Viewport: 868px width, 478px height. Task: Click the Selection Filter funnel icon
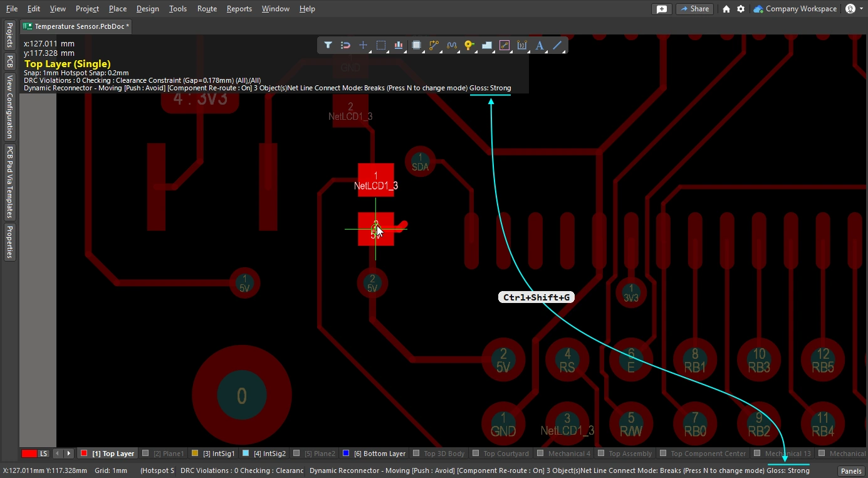coord(328,45)
